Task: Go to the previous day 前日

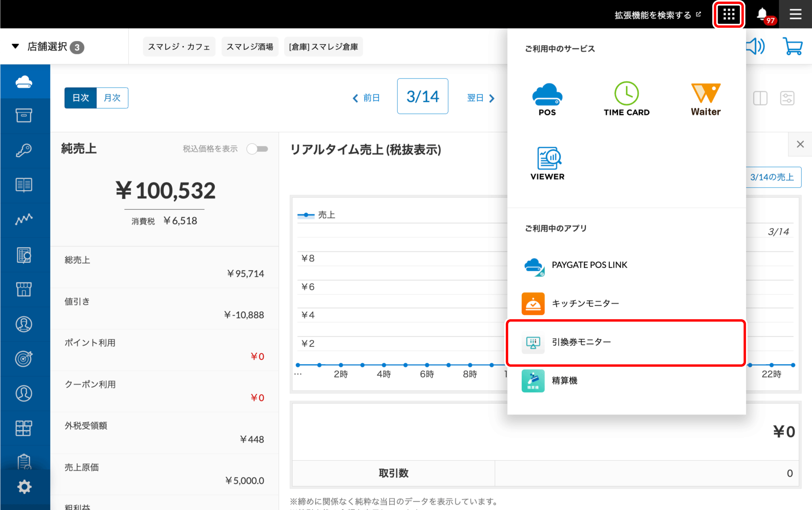Action: tap(366, 98)
